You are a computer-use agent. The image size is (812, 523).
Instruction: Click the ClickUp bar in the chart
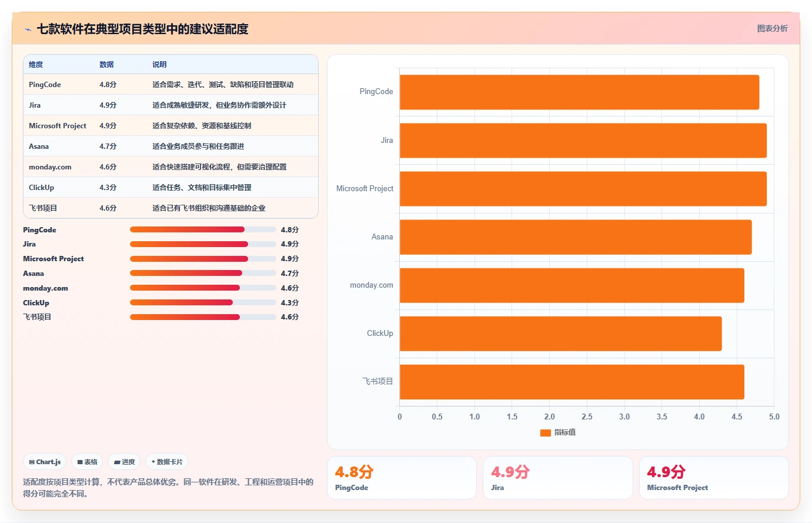(x=561, y=334)
